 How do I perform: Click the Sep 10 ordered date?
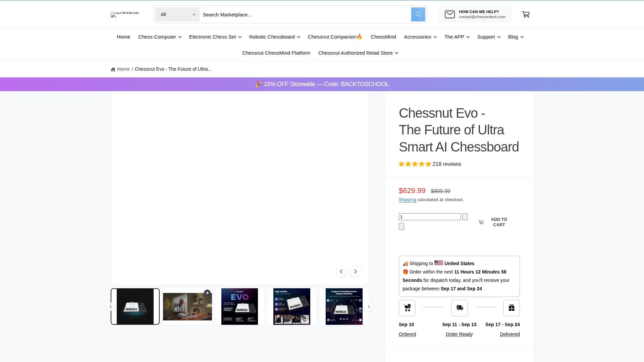click(406, 324)
